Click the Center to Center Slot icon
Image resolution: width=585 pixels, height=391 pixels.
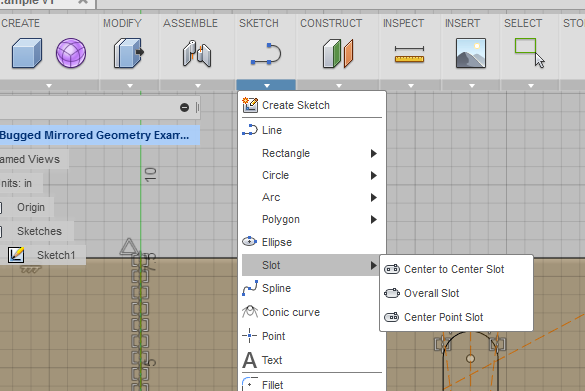tap(392, 269)
